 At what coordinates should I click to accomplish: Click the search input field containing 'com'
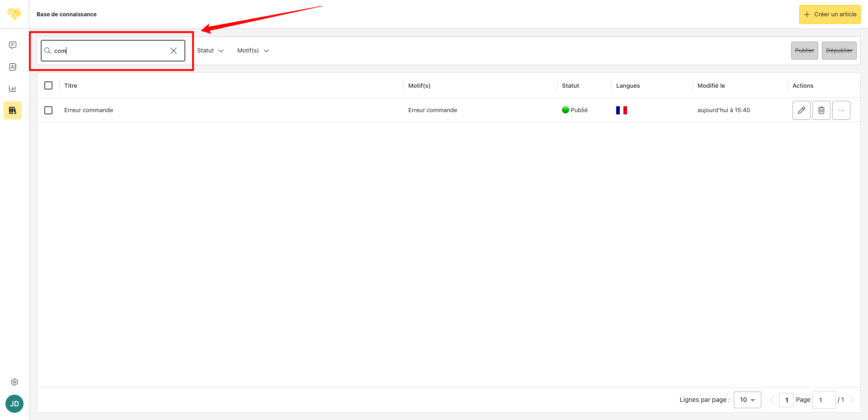coord(108,51)
